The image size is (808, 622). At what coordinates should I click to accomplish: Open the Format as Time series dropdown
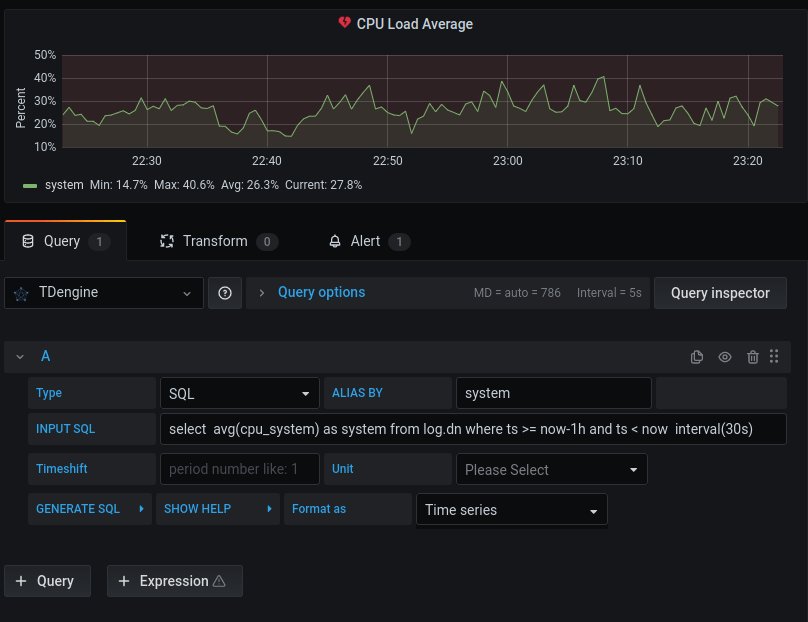pos(511,509)
